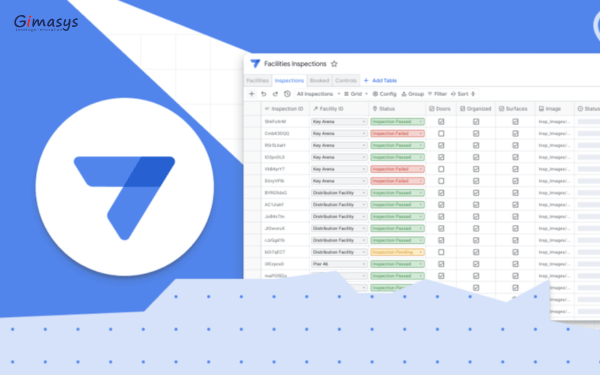Select Insp_Images cell in Inspection Pending row
This screenshot has height=375, width=600.
click(554, 252)
